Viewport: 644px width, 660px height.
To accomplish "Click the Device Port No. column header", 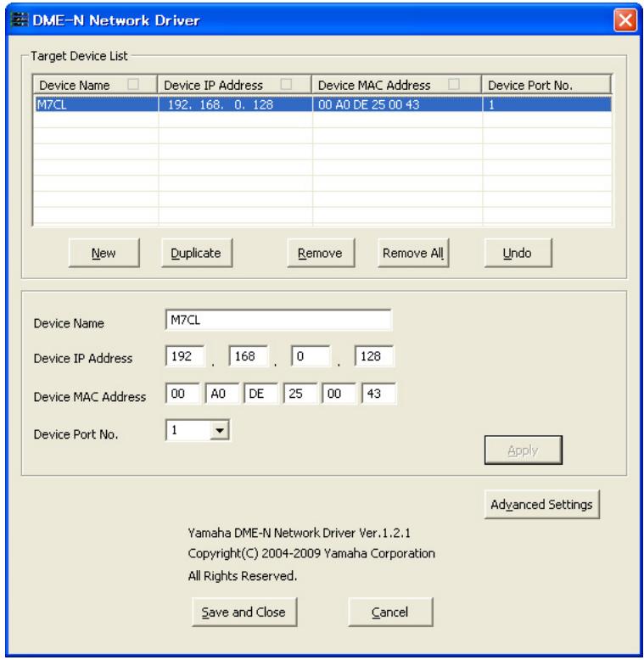I will [546, 85].
